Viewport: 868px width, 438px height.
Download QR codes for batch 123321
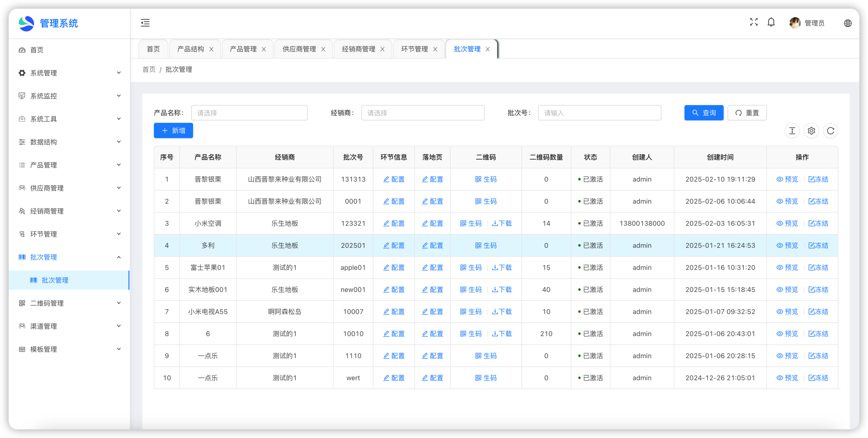point(502,223)
